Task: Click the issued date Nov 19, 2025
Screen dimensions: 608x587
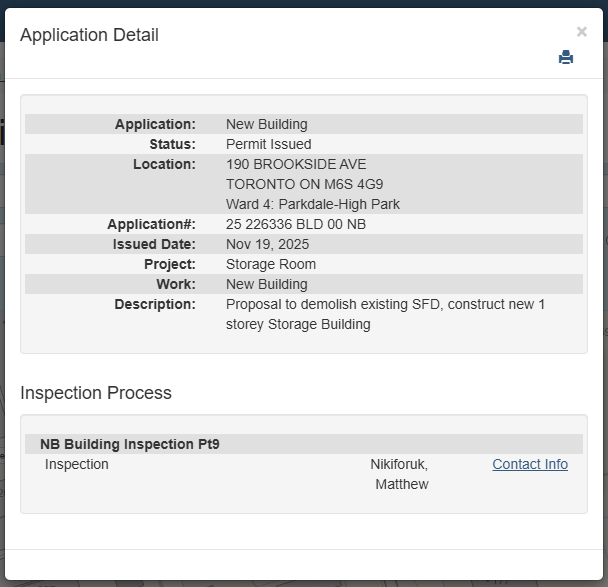Action: 267,244
